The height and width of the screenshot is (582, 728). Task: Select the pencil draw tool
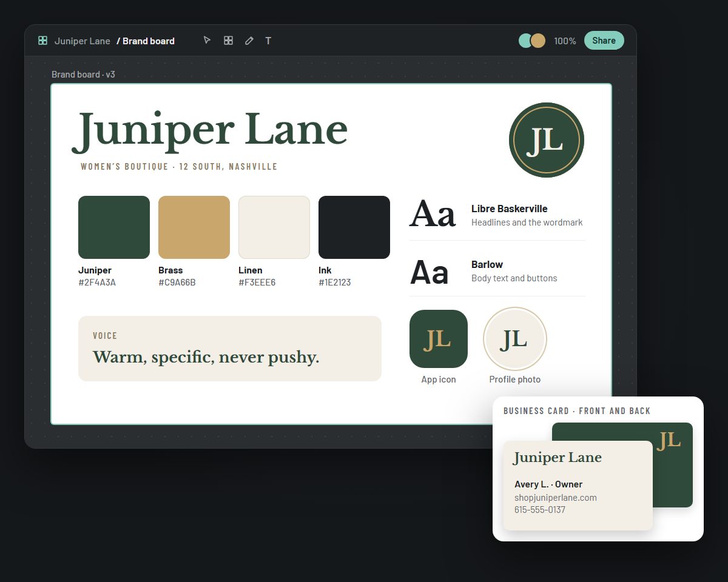click(x=249, y=41)
